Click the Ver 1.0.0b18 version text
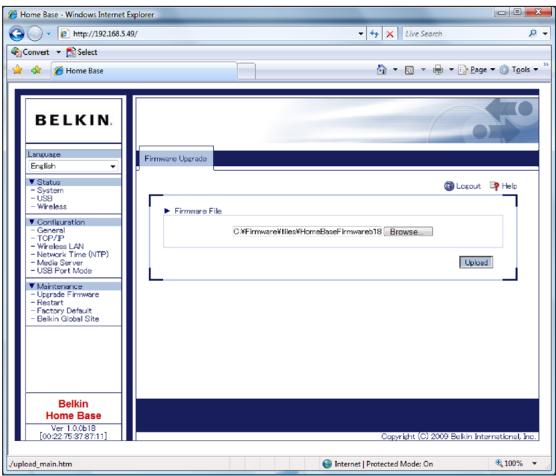This screenshot has width=556, height=476. pyautogui.click(x=73, y=428)
